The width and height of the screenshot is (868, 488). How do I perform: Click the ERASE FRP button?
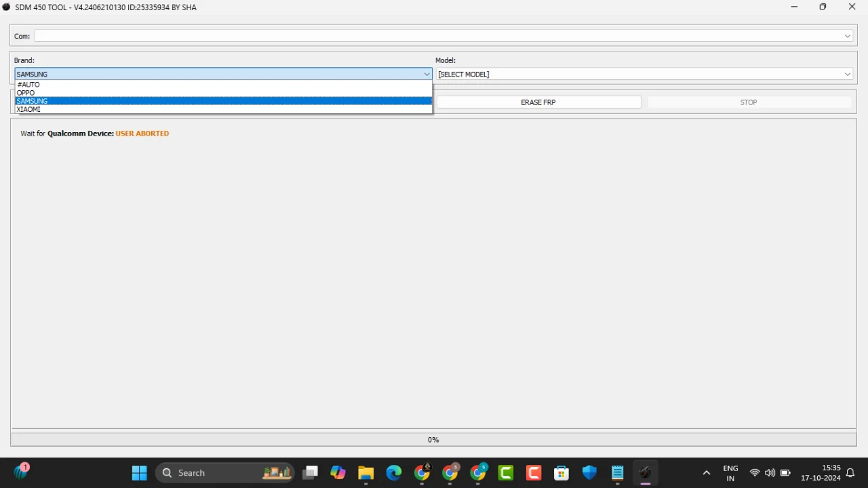[538, 102]
